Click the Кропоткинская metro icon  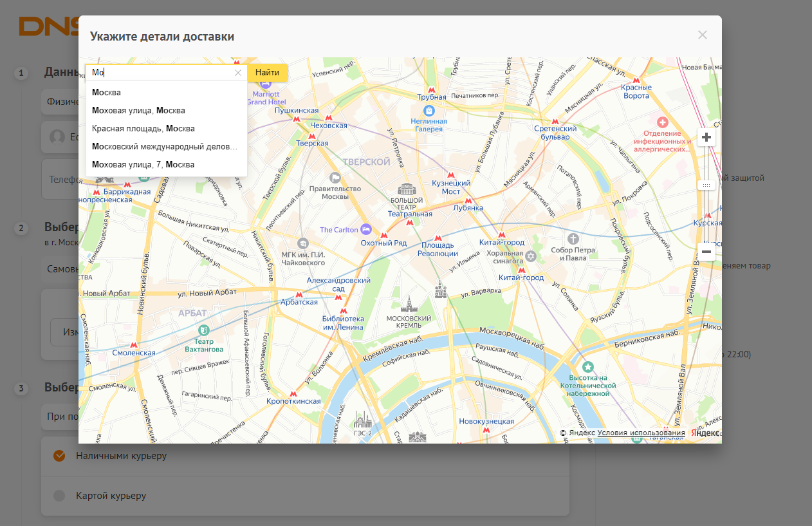pyautogui.click(x=293, y=393)
